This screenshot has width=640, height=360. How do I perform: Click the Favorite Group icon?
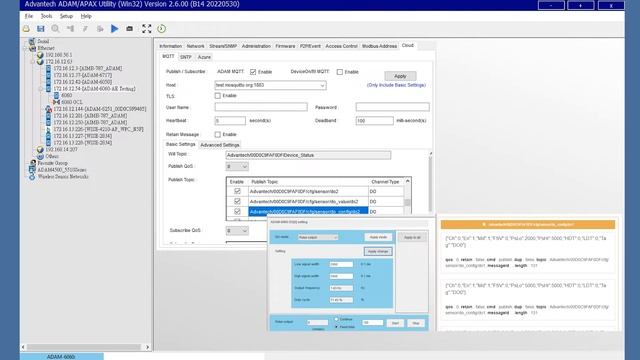[x=33, y=163]
